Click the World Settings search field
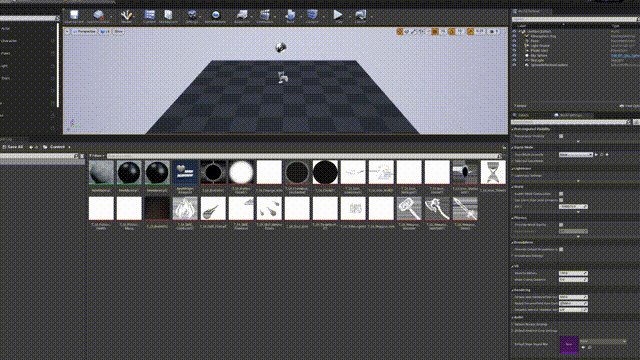 [571, 122]
